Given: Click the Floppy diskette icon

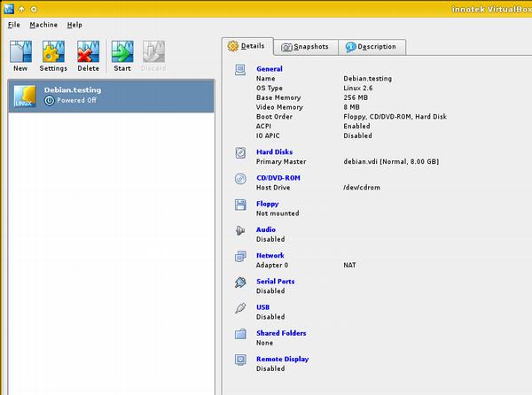Looking at the screenshot, I should [x=240, y=205].
